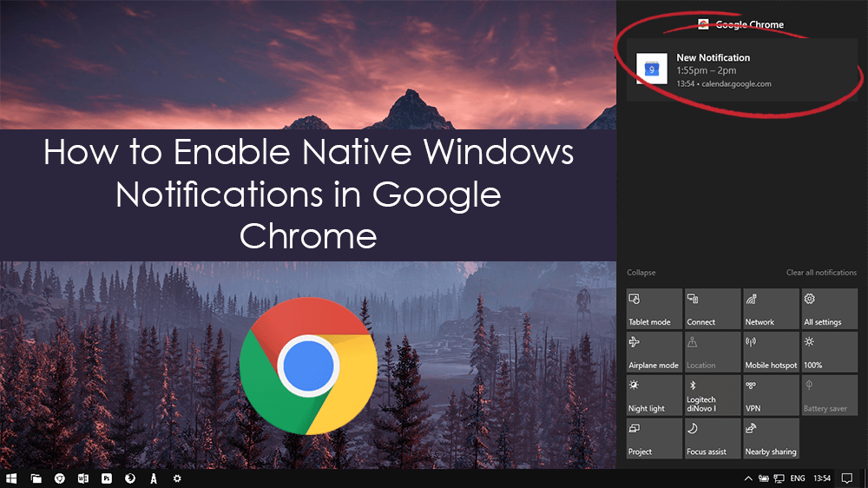Show hidden system tray icons

748,478
